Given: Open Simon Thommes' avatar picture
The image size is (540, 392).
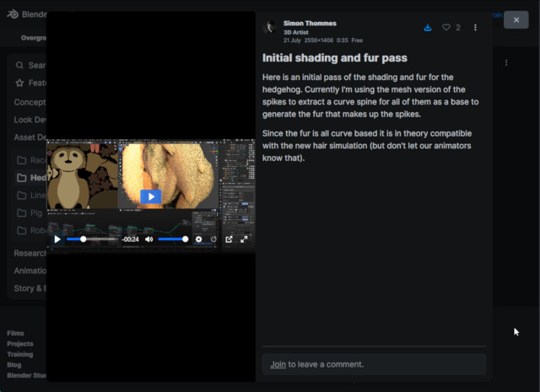Looking at the screenshot, I should coord(270,27).
